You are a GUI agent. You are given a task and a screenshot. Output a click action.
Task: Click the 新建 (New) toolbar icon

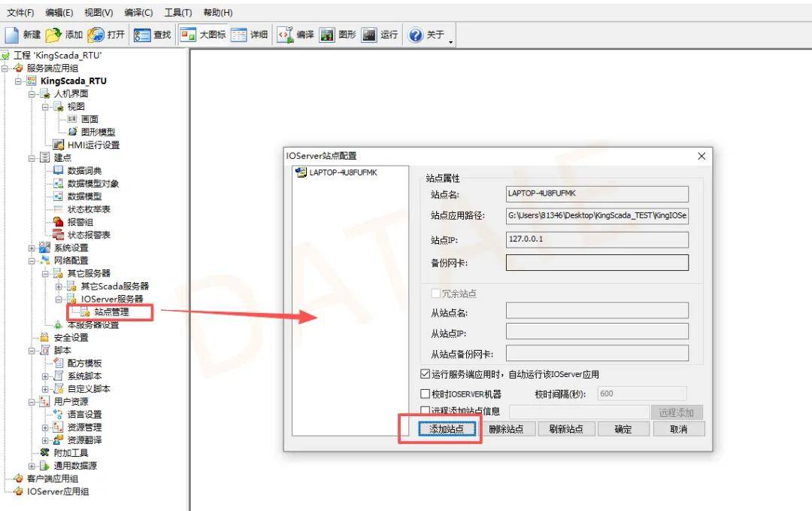click(12, 35)
